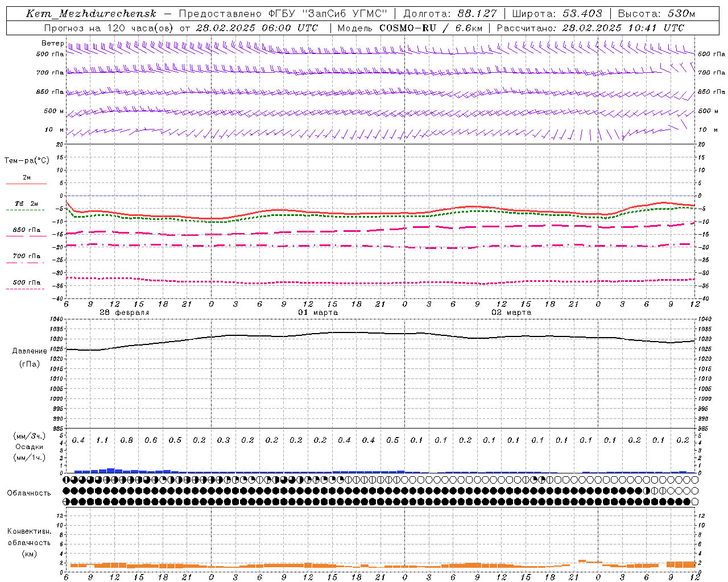The image size is (728, 582).
Task: Click the (гПа) pressure unit label
Action: [x=30, y=364]
